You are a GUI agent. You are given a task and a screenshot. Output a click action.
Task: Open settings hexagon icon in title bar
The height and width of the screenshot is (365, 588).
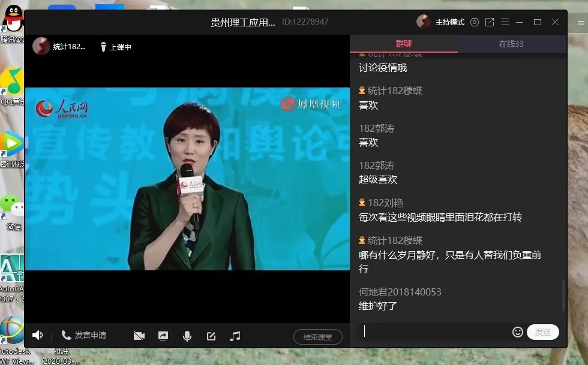[475, 22]
